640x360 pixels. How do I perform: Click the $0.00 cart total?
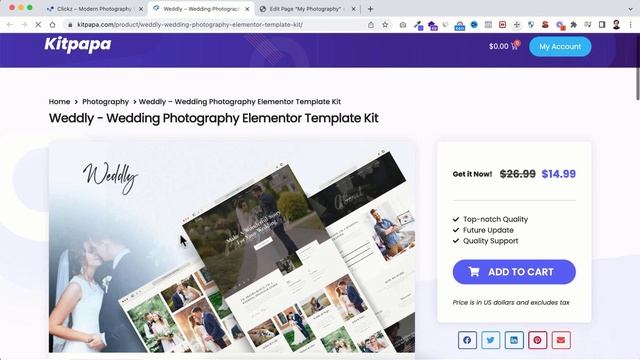[x=499, y=46]
